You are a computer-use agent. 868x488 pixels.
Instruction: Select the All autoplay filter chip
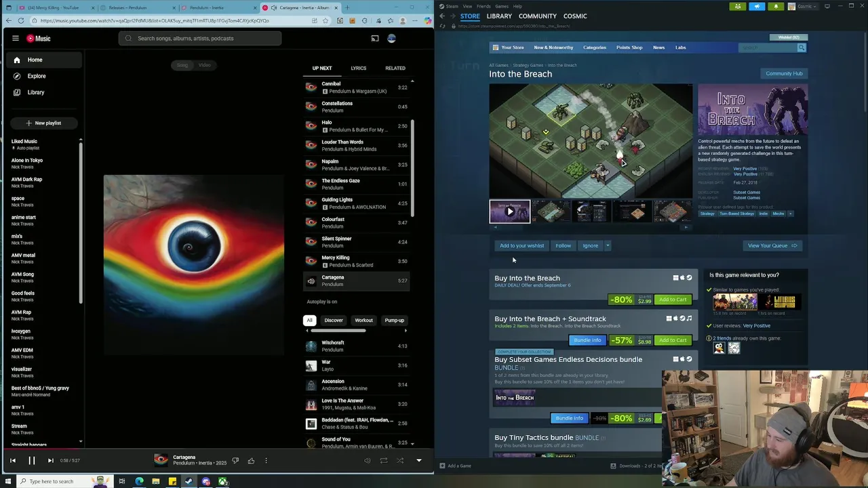click(309, 320)
